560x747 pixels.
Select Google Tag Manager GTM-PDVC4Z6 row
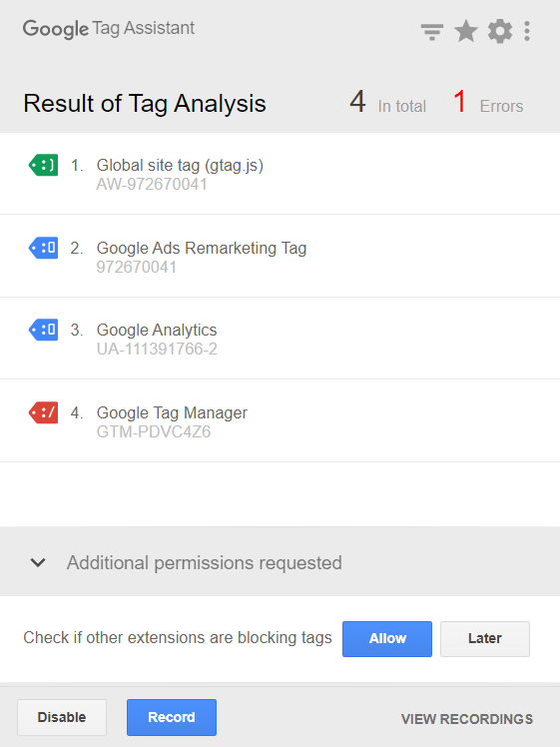280,421
